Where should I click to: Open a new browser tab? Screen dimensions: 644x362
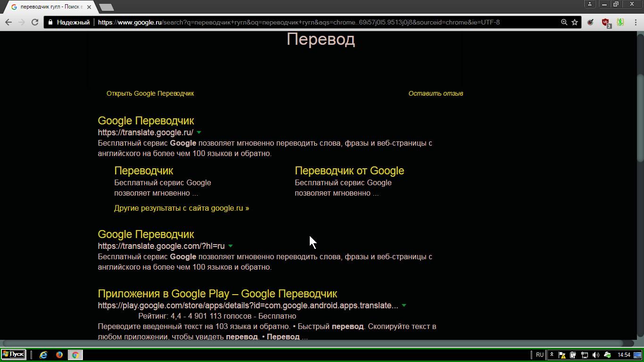coord(107,7)
